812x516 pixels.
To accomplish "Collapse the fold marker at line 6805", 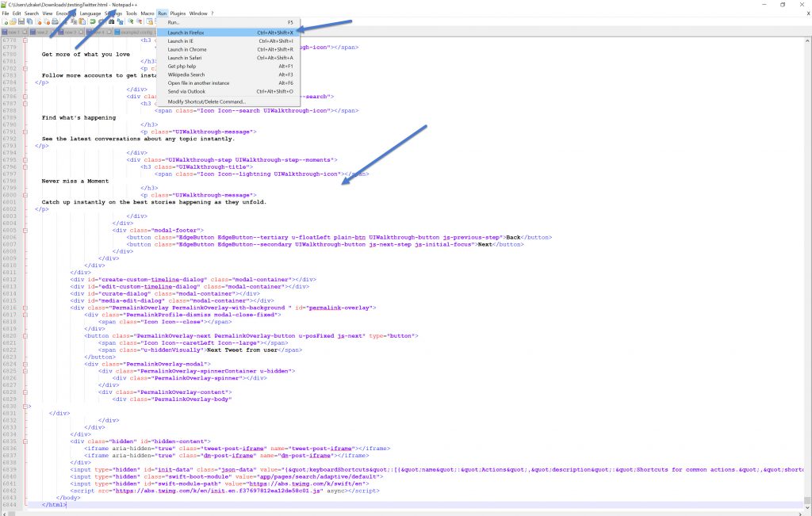I will click(25, 230).
